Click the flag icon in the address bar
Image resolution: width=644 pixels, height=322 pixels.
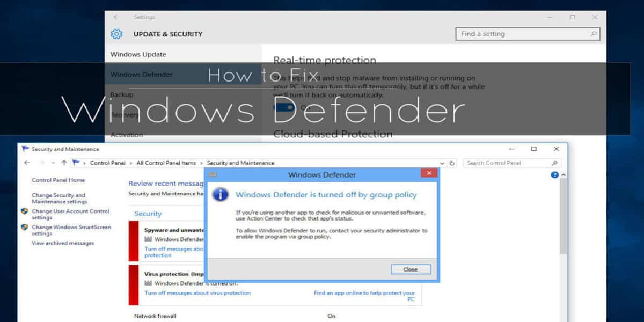tap(75, 163)
